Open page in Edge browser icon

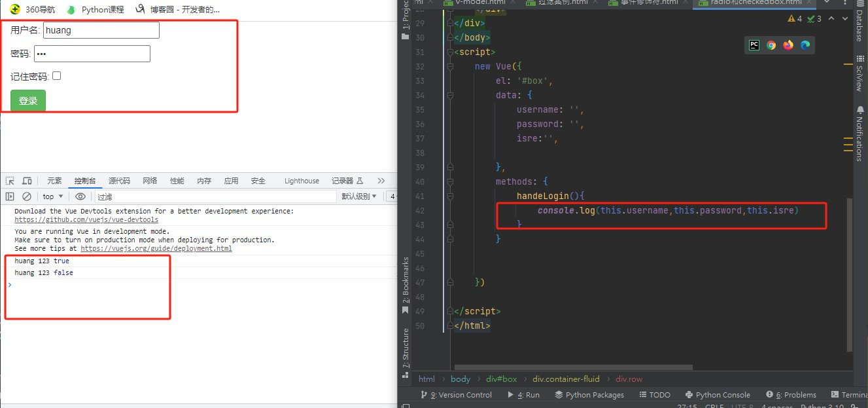click(805, 45)
